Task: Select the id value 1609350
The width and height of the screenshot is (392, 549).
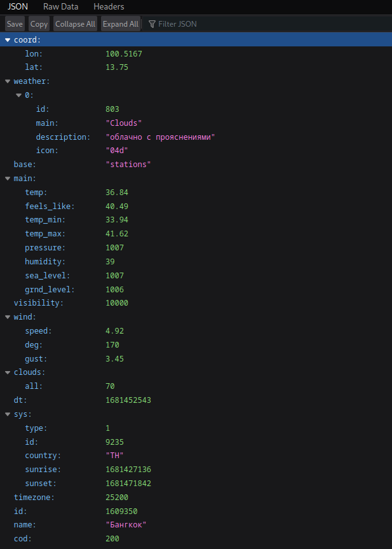Action: (121, 511)
